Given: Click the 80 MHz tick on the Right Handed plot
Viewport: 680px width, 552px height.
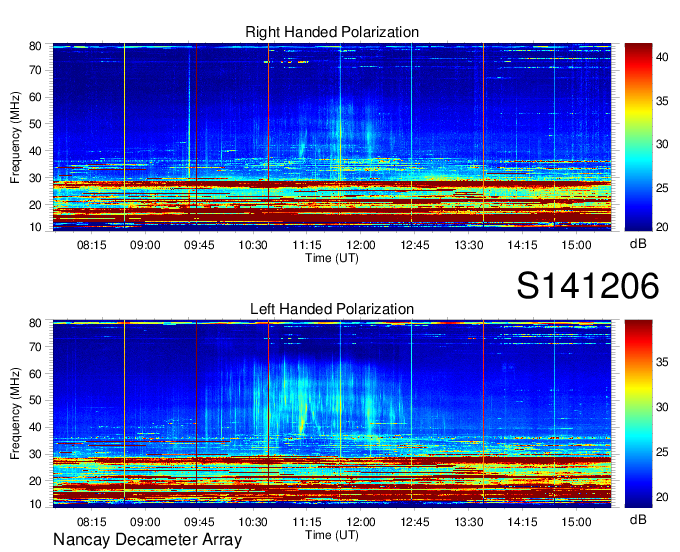Looking at the screenshot, I should point(35,46).
